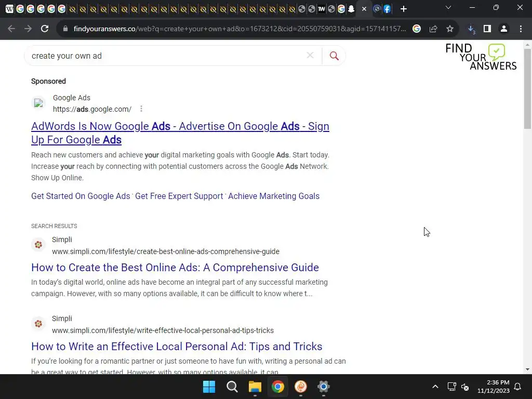The width and height of the screenshot is (532, 399).
Task: Click the search box text field
Action: (x=166, y=56)
